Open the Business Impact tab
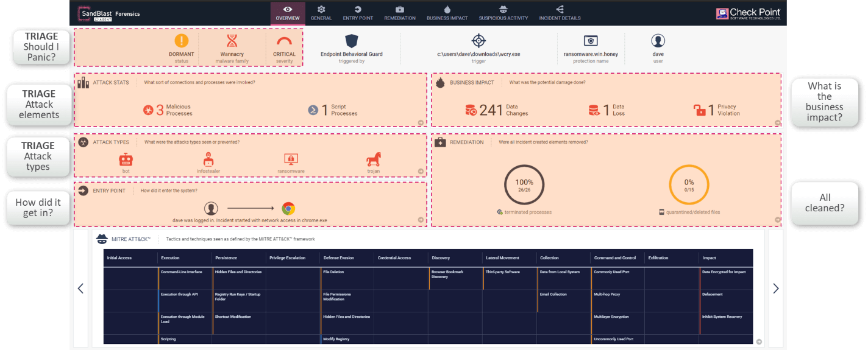The height and width of the screenshot is (350, 868). click(447, 13)
